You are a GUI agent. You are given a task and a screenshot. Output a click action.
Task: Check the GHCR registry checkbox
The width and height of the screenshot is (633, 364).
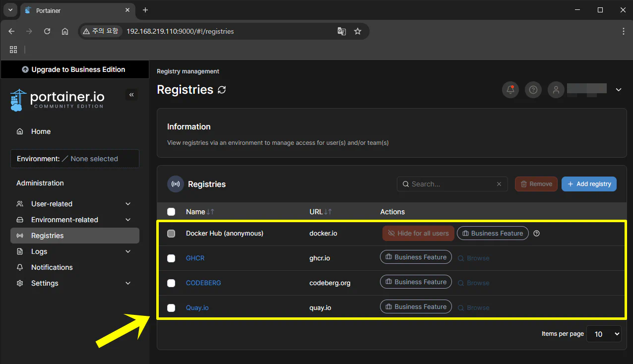coord(171,258)
